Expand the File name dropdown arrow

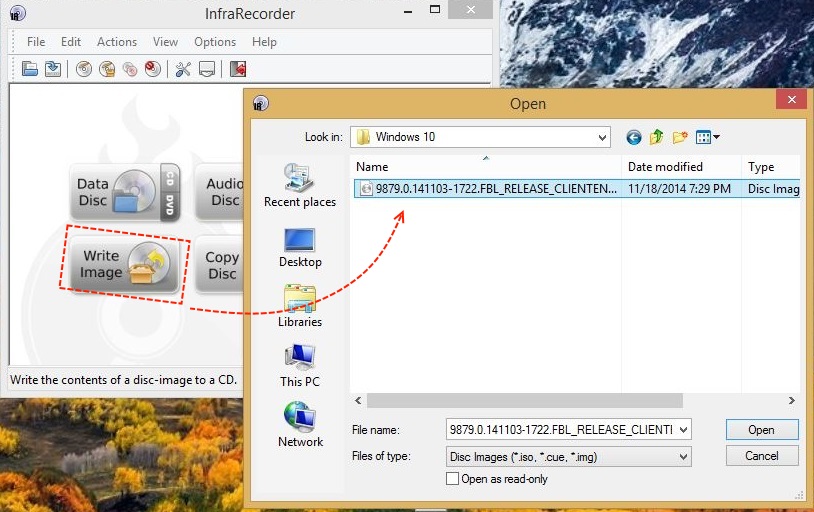pos(683,429)
